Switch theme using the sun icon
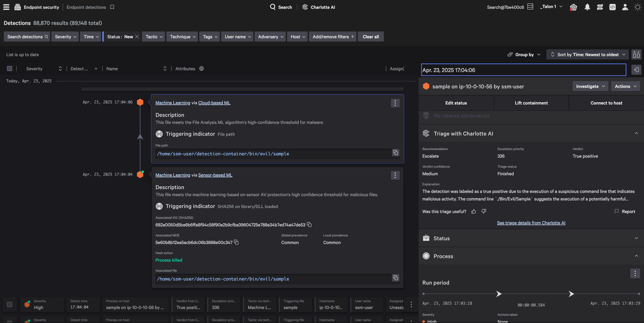Screen dimensions: 644x323 pos(638,7)
